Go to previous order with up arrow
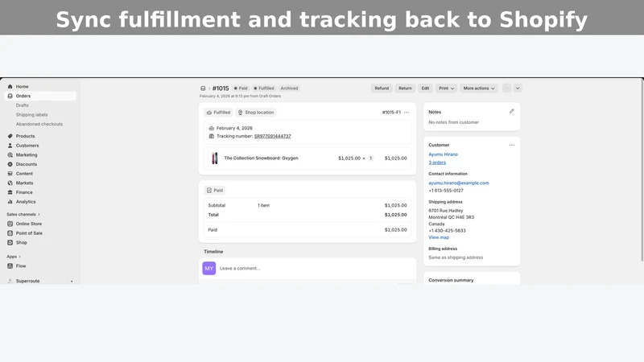The width and height of the screenshot is (644, 362). point(507,88)
